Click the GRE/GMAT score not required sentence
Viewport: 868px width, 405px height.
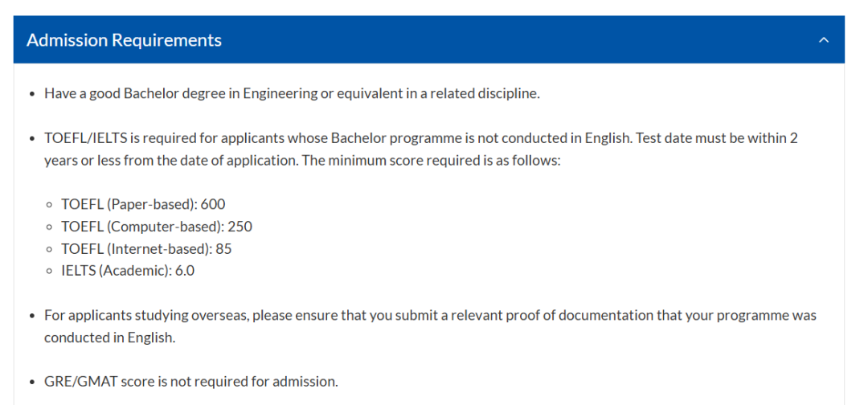click(x=191, y=382)
